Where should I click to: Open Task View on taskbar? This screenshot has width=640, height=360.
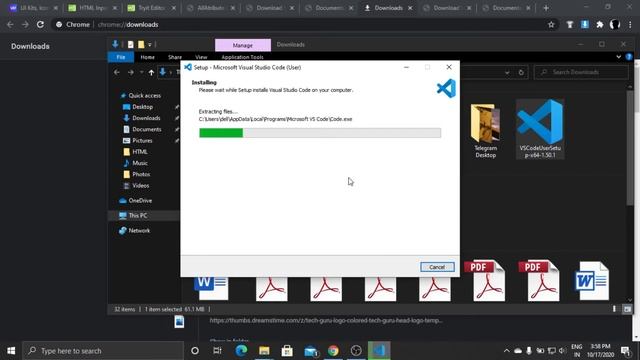click(218, 351)
